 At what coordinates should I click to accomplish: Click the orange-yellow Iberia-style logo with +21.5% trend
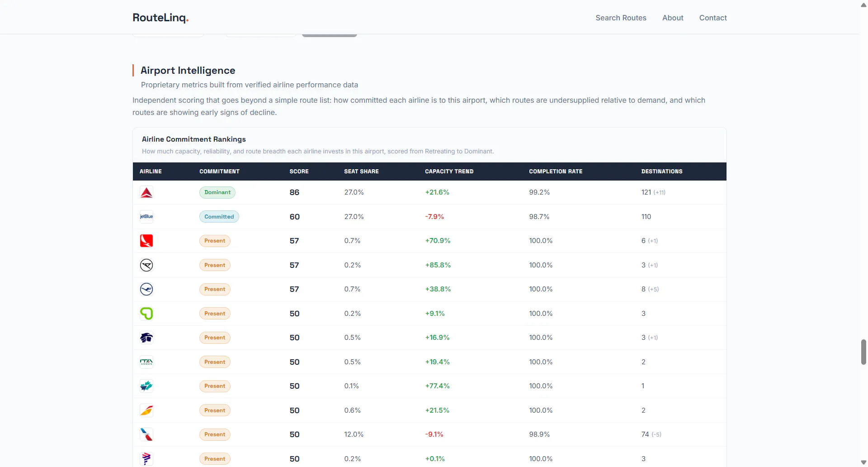tap(146, 410)
